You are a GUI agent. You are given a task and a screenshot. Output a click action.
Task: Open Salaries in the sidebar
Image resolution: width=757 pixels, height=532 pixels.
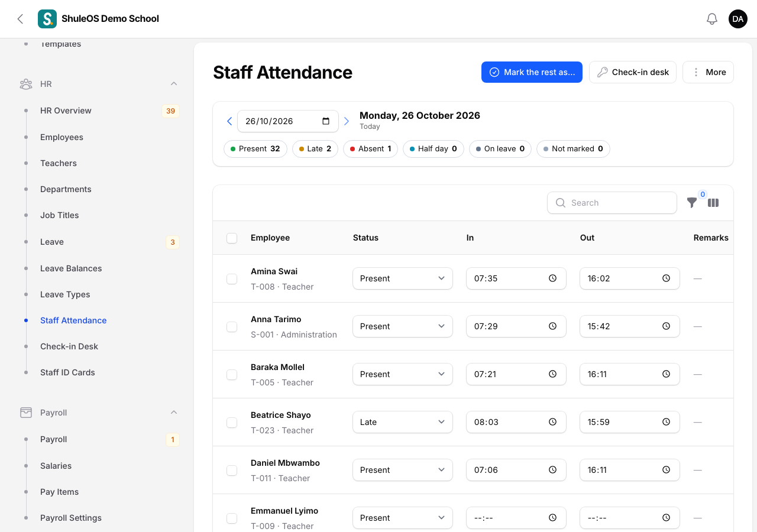pos(56,466)
